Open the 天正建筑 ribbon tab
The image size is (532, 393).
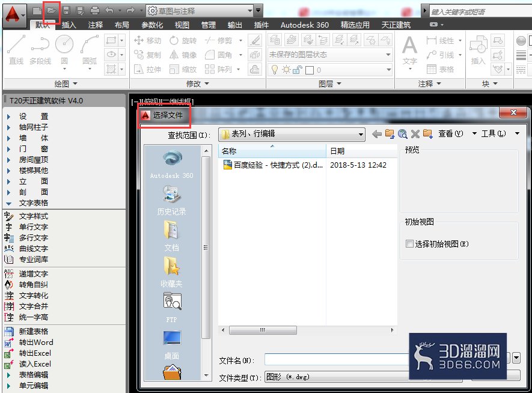tap(396, 25)
